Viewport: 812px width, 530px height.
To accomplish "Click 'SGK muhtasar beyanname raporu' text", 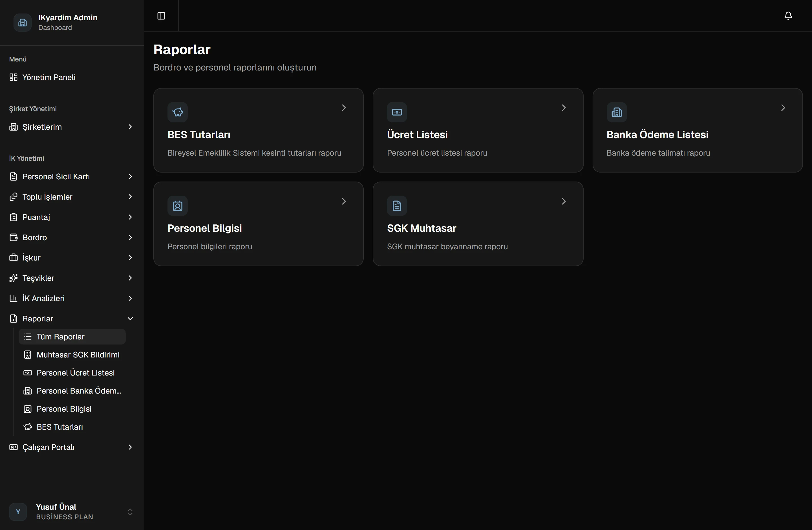I will (447, 246).
